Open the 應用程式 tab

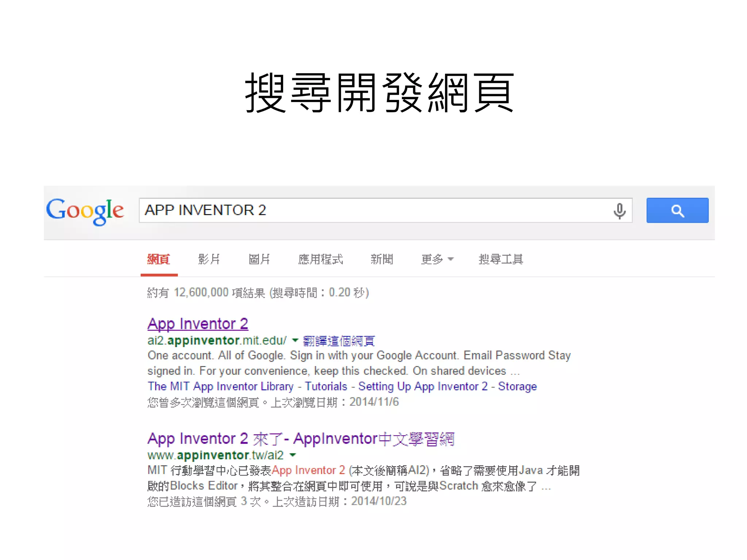(321, 259)
